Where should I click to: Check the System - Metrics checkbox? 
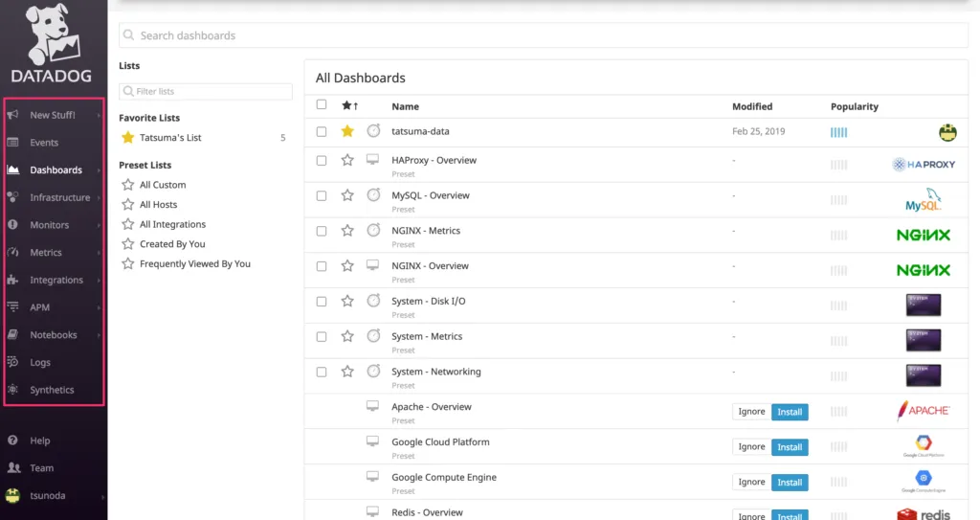click(322, 337)
